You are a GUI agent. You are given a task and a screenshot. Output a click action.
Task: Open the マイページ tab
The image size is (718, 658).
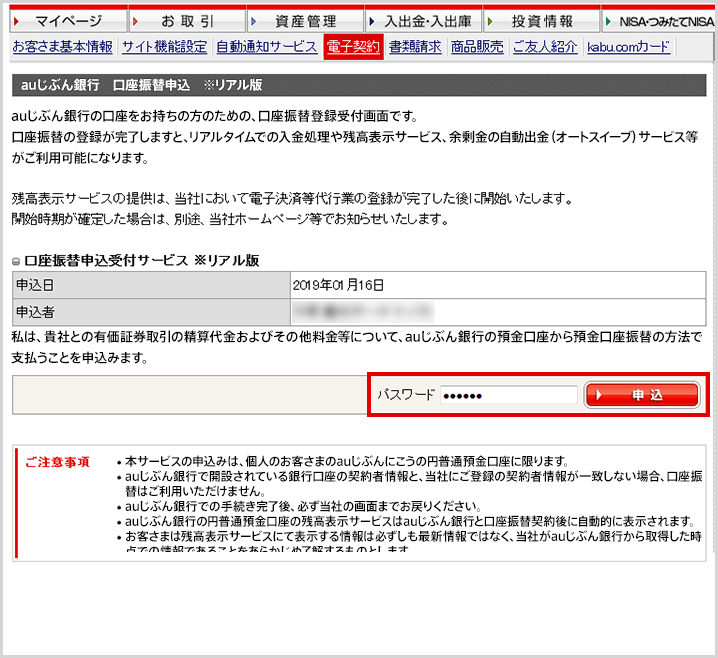[x=68, y=21]
